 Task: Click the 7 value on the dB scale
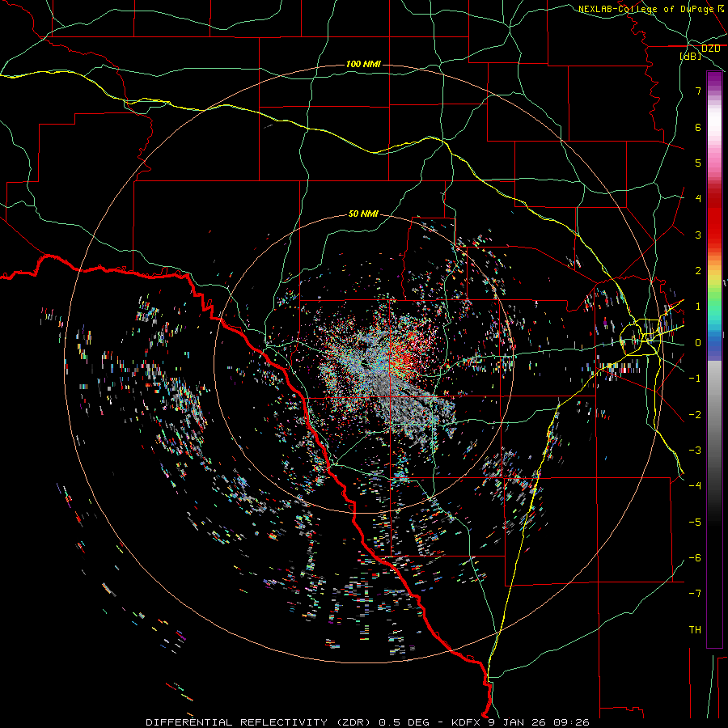tap(698, 91)
